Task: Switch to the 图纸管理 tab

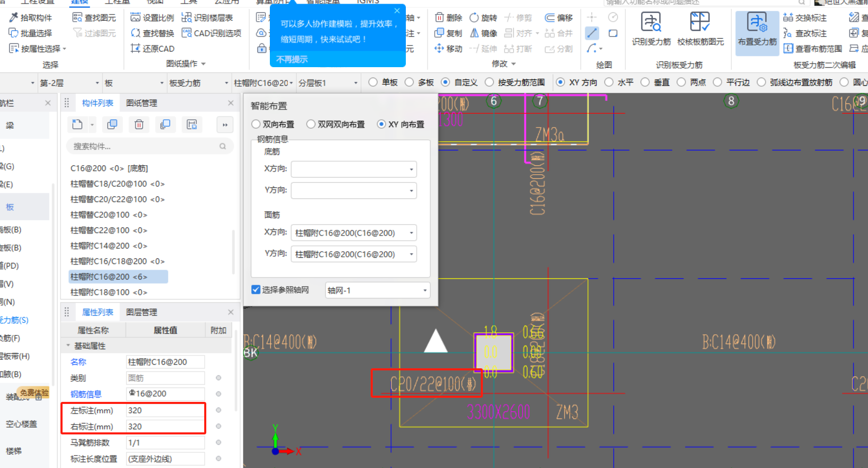Action: click(x=142, y=103)
